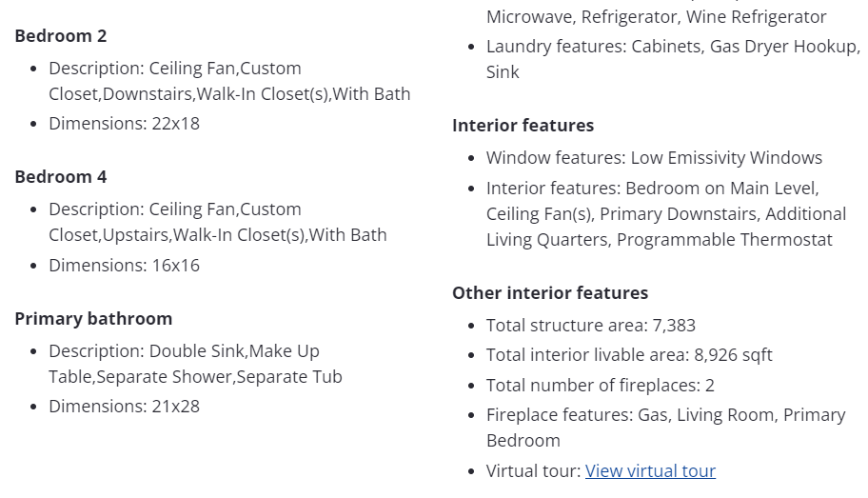868x498 pixels.
Task: Click the Primary bathroom Double Sink description
Action: (x=195, y=365)
